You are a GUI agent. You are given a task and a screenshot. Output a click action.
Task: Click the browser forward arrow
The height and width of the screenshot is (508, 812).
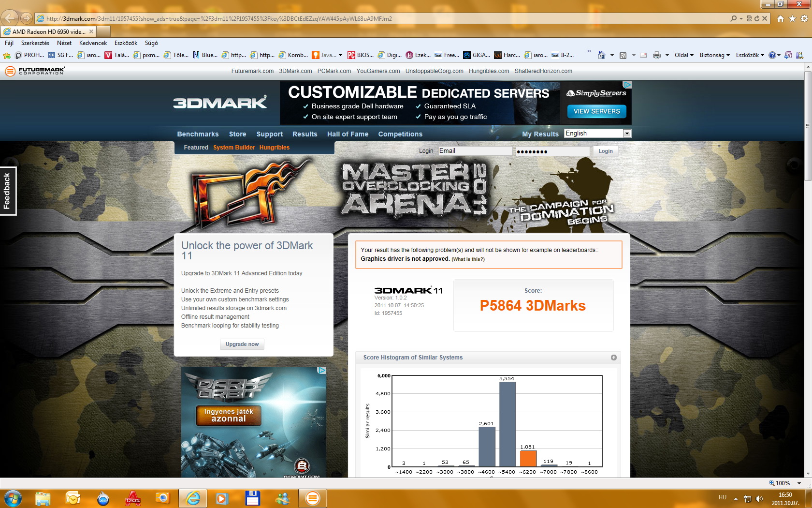pos(27,18)
